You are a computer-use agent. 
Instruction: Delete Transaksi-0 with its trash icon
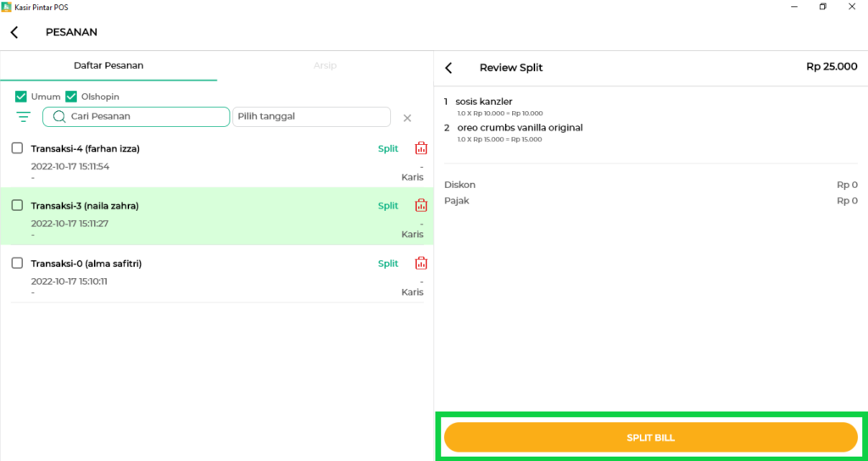(x=420, y=263)
